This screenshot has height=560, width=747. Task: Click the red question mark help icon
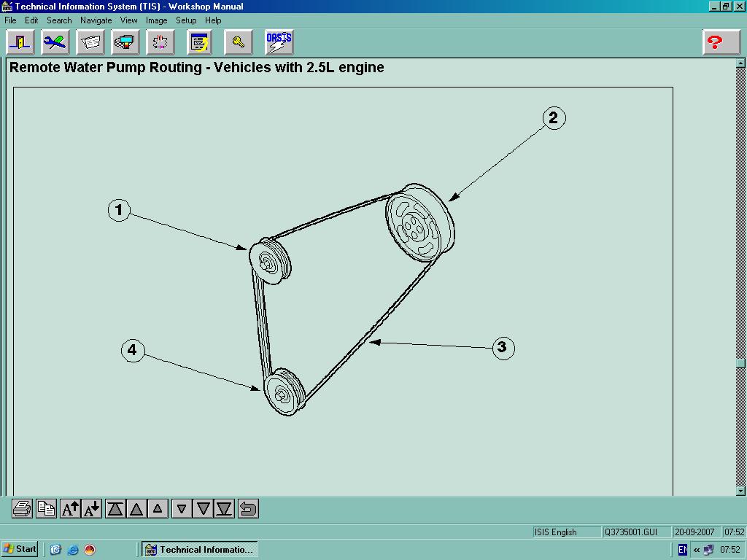721,42
